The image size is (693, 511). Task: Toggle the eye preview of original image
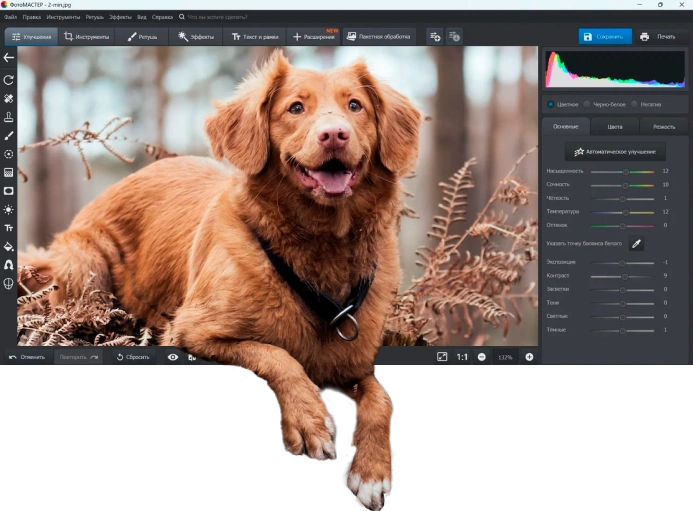pos(172,357)
